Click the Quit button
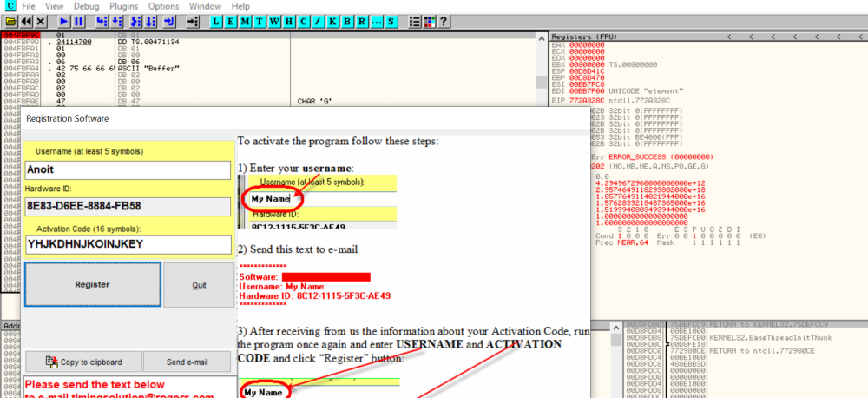868x398 pixels. coord(199,285)
